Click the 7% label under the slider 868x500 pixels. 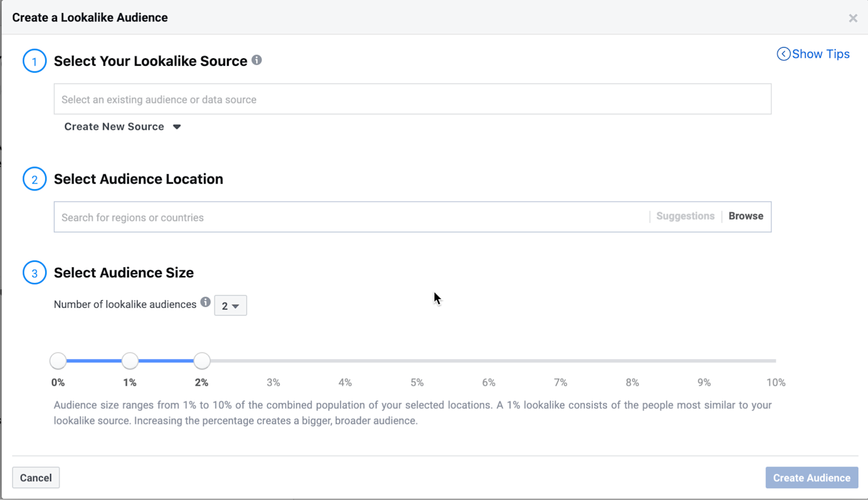560,383
